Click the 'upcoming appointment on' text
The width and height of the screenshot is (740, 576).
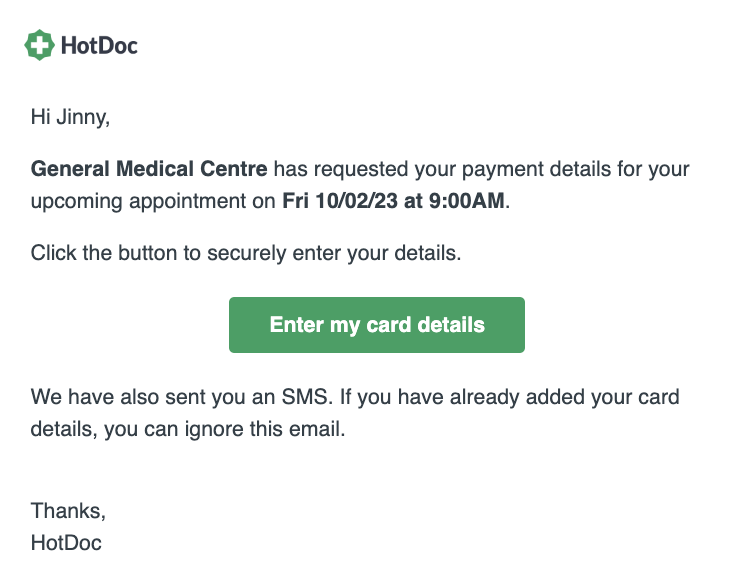click(x=153, y=202)
